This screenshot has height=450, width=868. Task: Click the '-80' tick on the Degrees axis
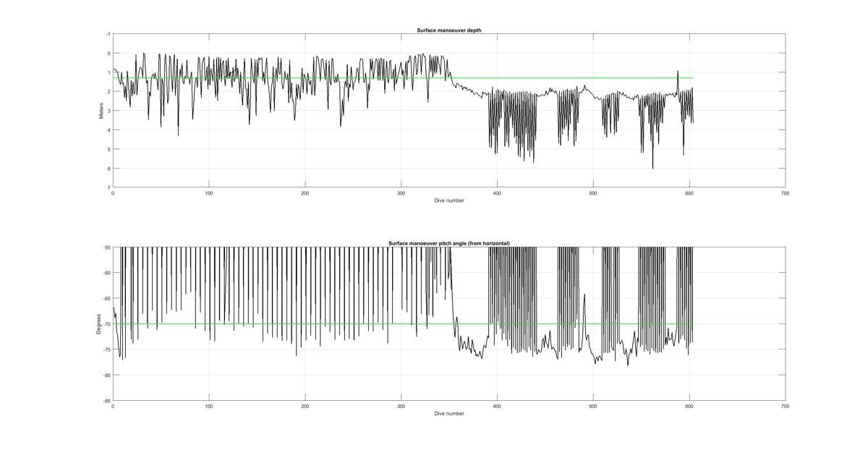point(106,375)
